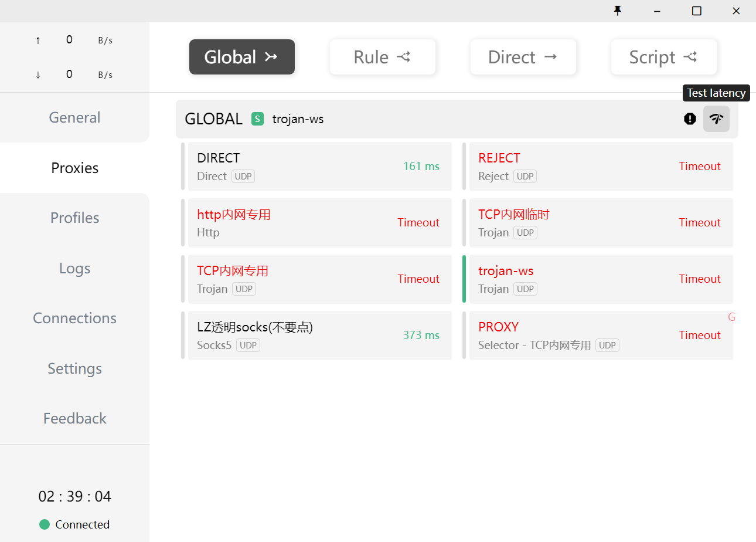Select Direct proxy mode

(523, 57)
